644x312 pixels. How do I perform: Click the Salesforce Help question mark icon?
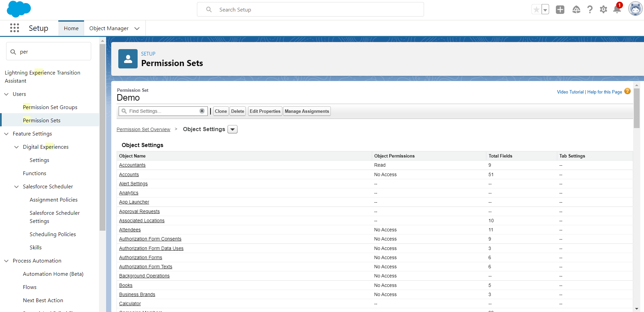(x=590, y=9)
